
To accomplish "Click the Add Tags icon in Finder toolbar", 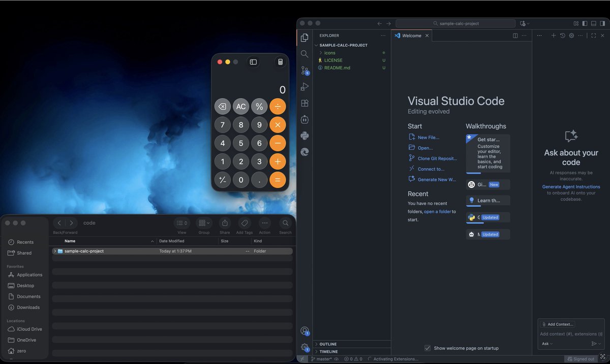I will (x=244, y=223).
